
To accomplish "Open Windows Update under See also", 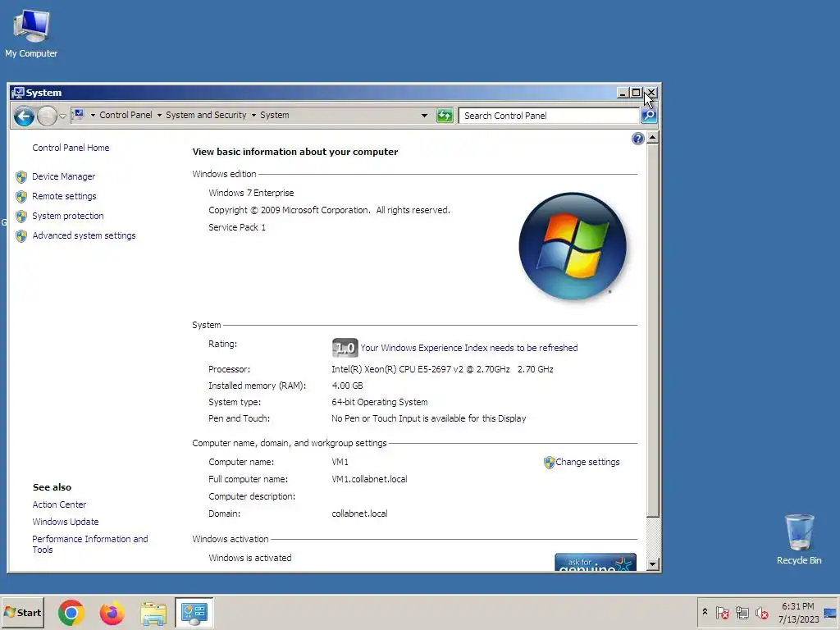I will [x=66, y=522].
